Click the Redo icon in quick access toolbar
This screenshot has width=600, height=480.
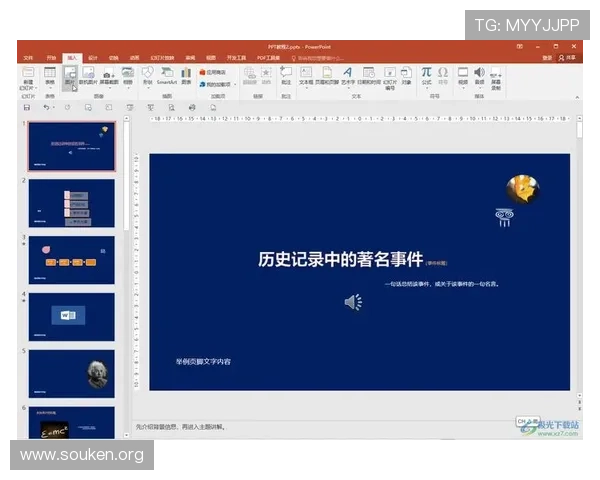point(67,108)
